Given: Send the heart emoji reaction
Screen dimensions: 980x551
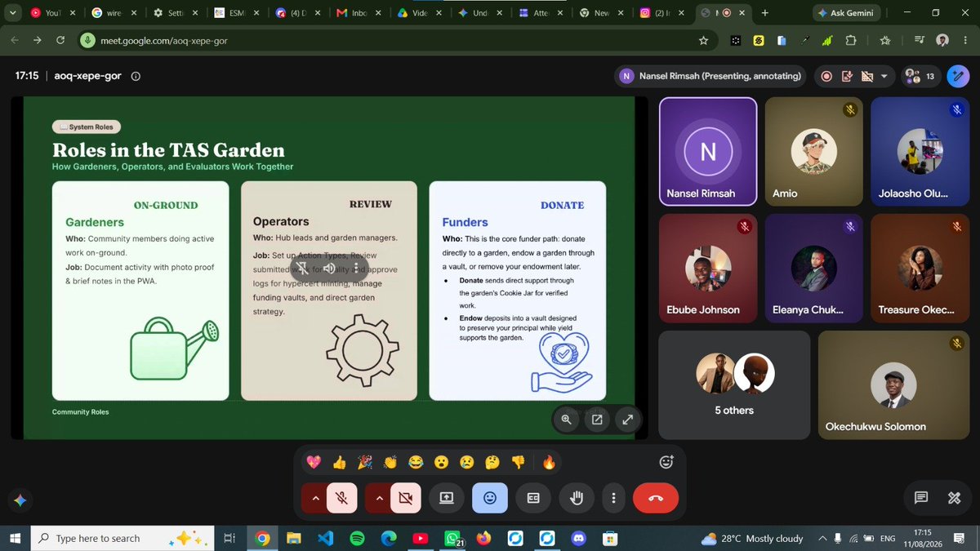Looking at the screenshot, I should click(314, 463).
